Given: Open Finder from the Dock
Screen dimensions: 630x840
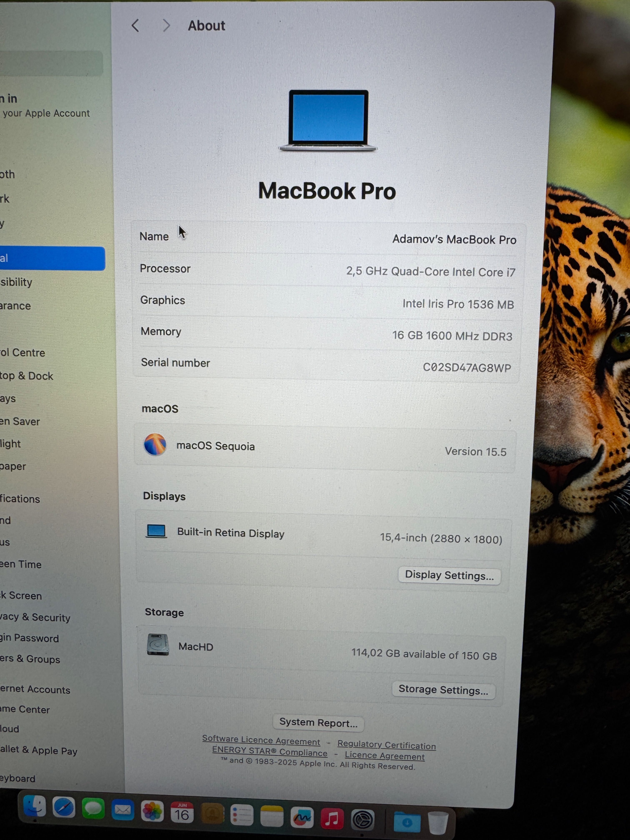Looking at the screenshot, I should 34,806.
